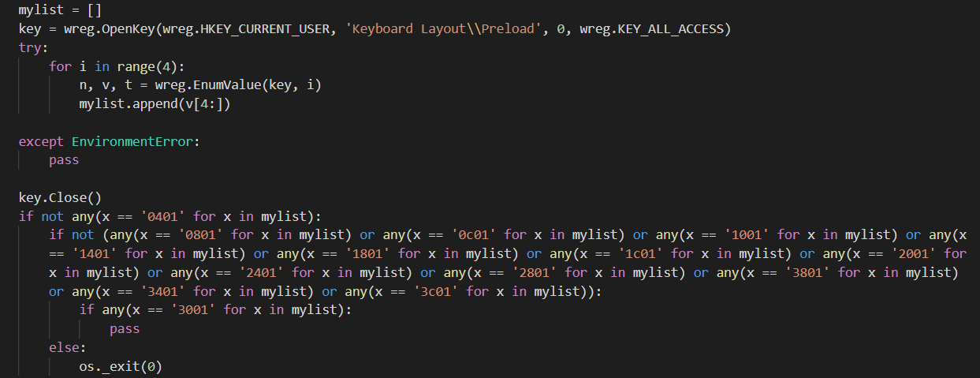Click the 'mylist = []' assignment line
The height and width of the screenshot is (378, 980).
(x=60, y=11)
